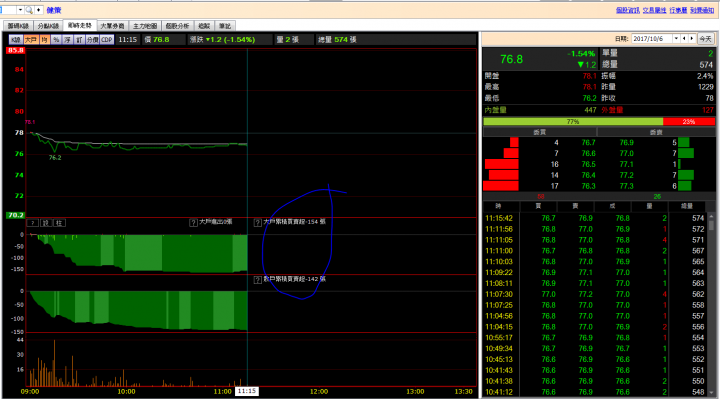The image size is (720, 399).
Task: Open the 個股分析 tab
Action: point(177,26)
